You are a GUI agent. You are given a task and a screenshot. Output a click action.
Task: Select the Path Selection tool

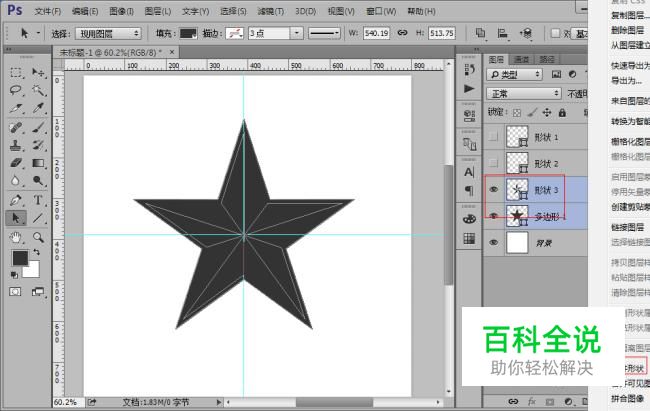click(16, 218)
